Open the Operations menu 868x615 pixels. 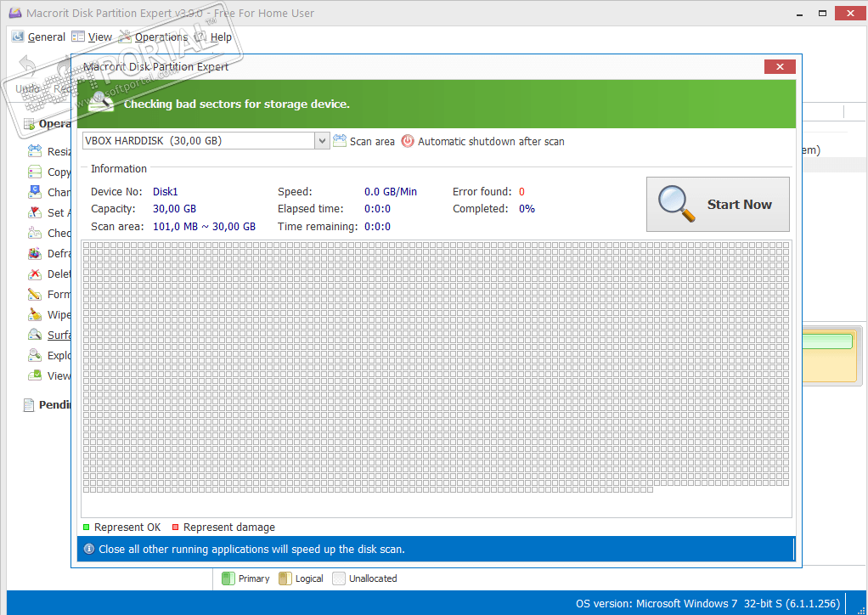[161, 37]
